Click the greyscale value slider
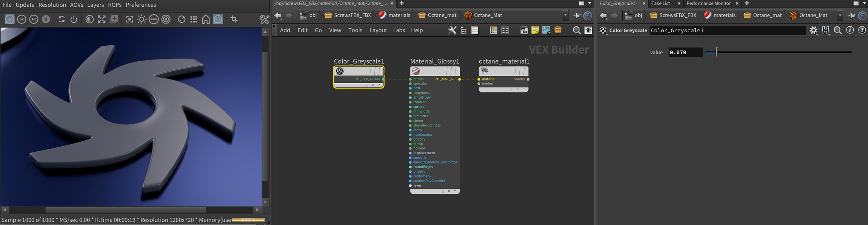Image resolution: width=868 pixels, height=225 pixels. pos(777,52)
